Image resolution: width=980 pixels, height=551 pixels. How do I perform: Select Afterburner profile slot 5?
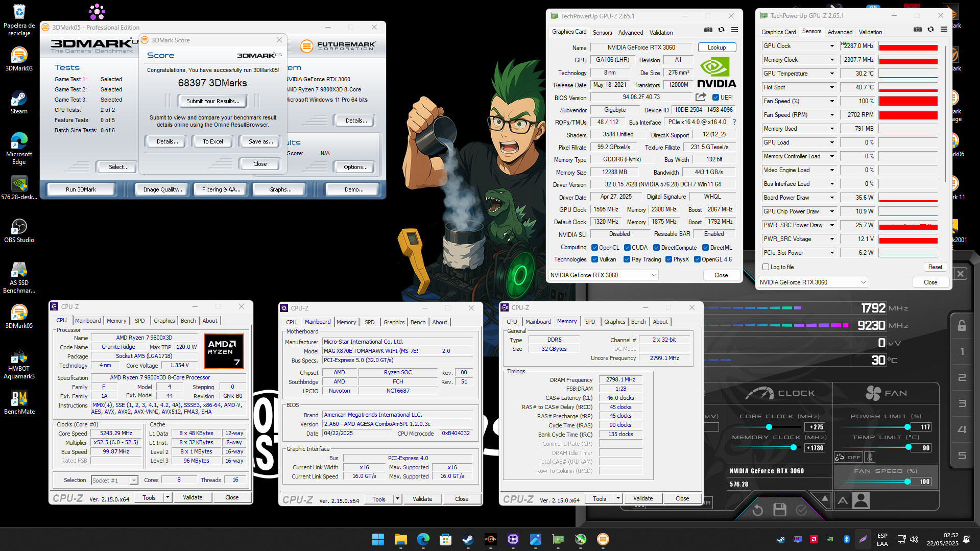962,456
